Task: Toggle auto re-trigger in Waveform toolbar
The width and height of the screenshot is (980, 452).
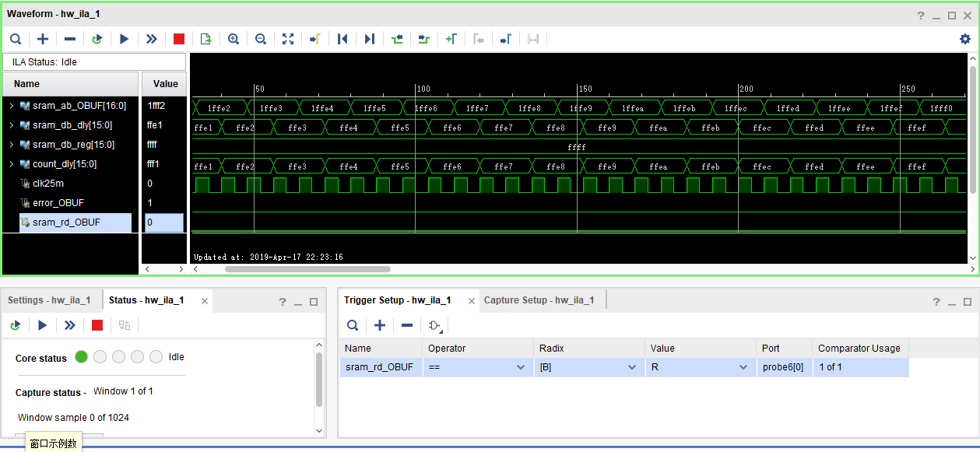Action: click(x=97, y=39)
